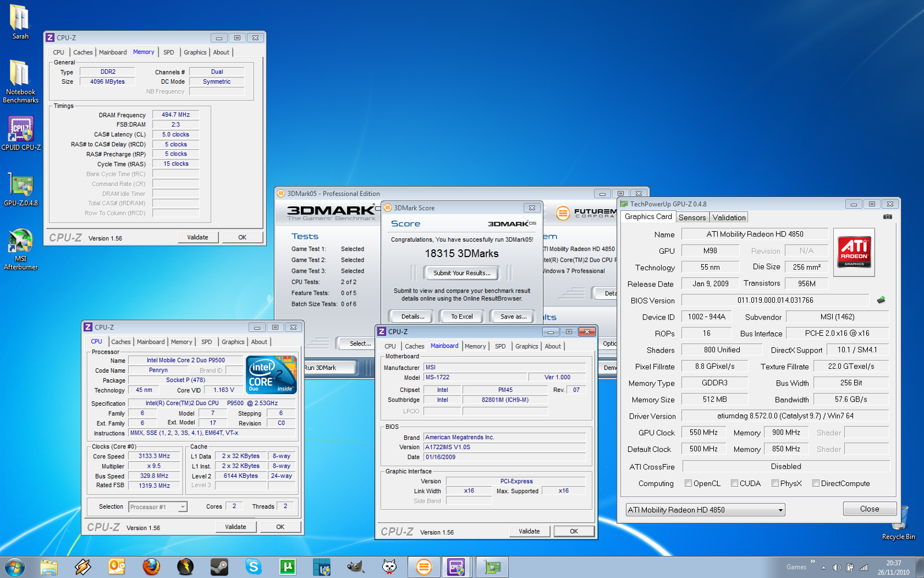Click the To Excel button
Viewport: 924px width, 578px height.
point(461,316)
